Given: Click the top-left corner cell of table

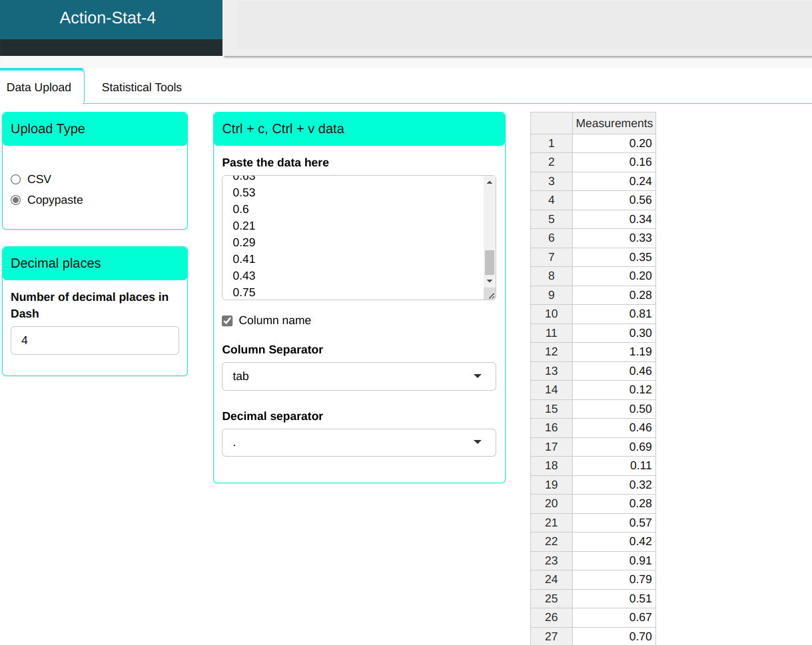Looking at the screenshot, I should point(551,123).
